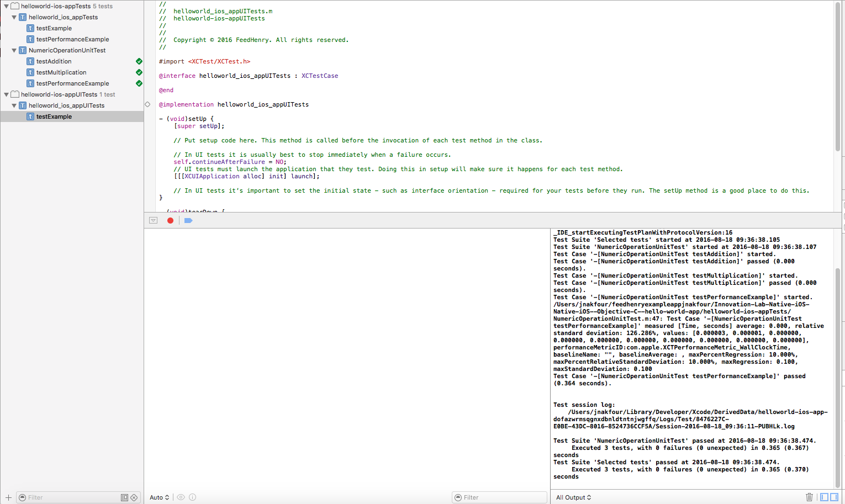
Task: Show only tests in current scheme icon
Action: (x=124, y=497)
